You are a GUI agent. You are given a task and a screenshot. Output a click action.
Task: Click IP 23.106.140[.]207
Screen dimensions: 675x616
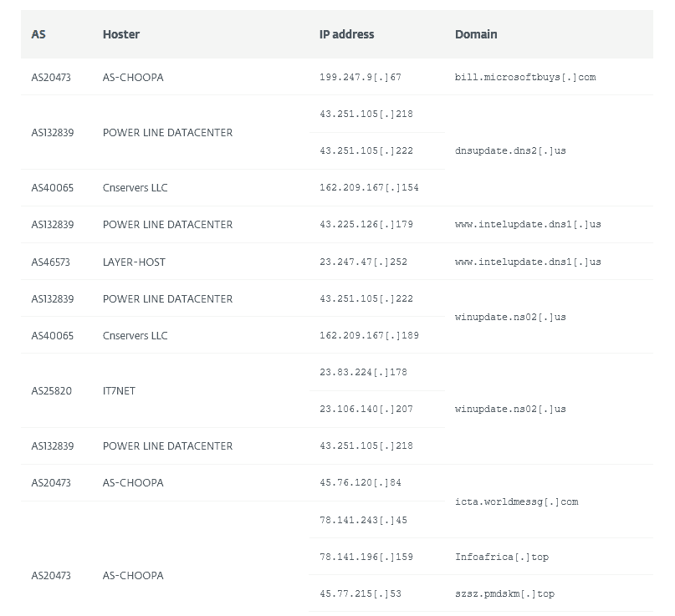click(366, 409)
